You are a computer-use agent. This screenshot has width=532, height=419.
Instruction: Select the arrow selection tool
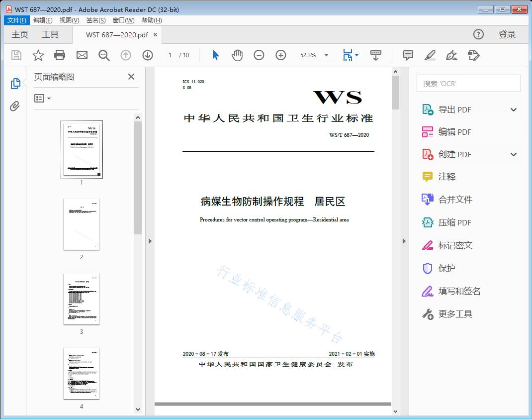(x=215, y=55)
